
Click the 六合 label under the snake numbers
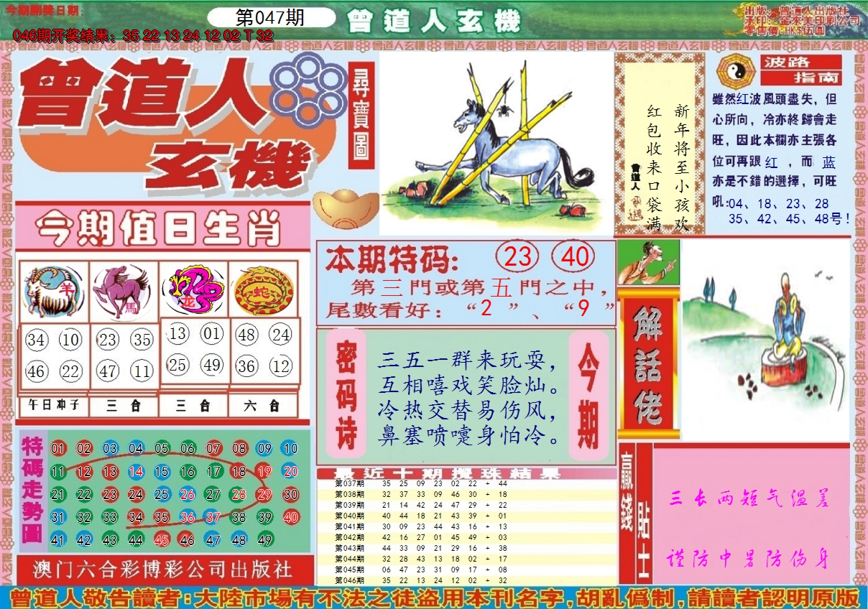[263, 406]
